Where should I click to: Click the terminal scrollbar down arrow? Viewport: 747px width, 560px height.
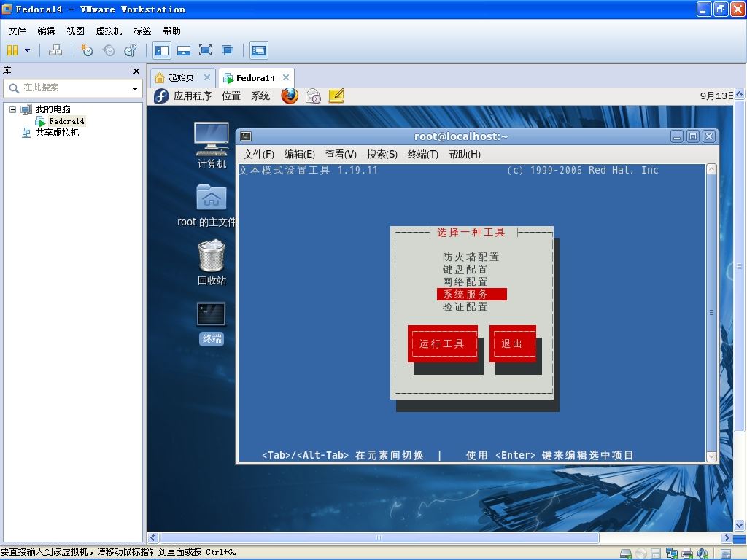point(712,456)
